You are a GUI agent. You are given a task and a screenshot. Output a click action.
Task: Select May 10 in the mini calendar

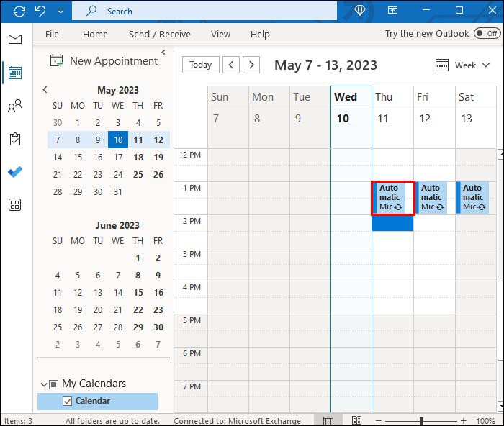point(118,140)
